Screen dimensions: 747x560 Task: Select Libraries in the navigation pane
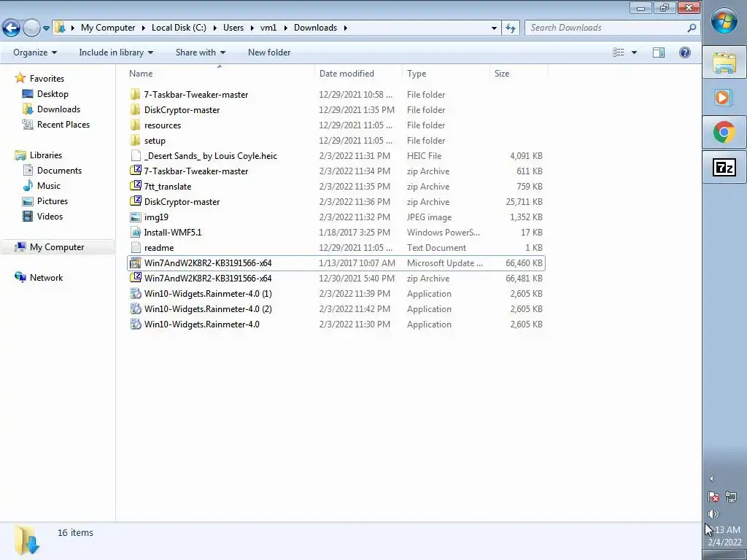[46, 155]
